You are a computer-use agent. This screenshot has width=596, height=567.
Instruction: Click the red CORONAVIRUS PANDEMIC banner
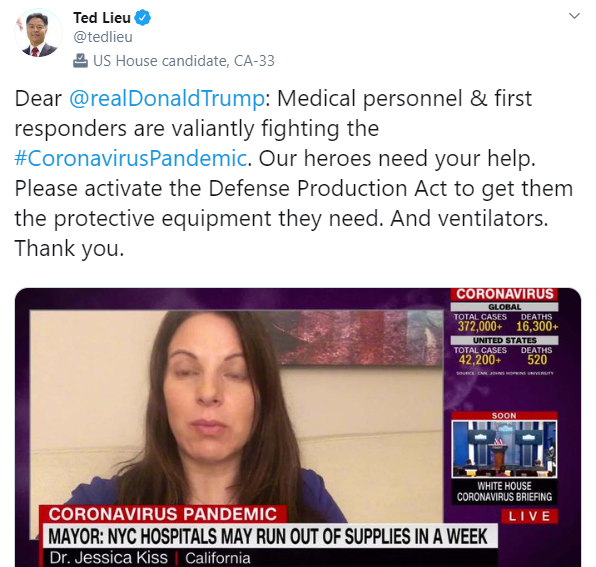(x=163, y=514)
